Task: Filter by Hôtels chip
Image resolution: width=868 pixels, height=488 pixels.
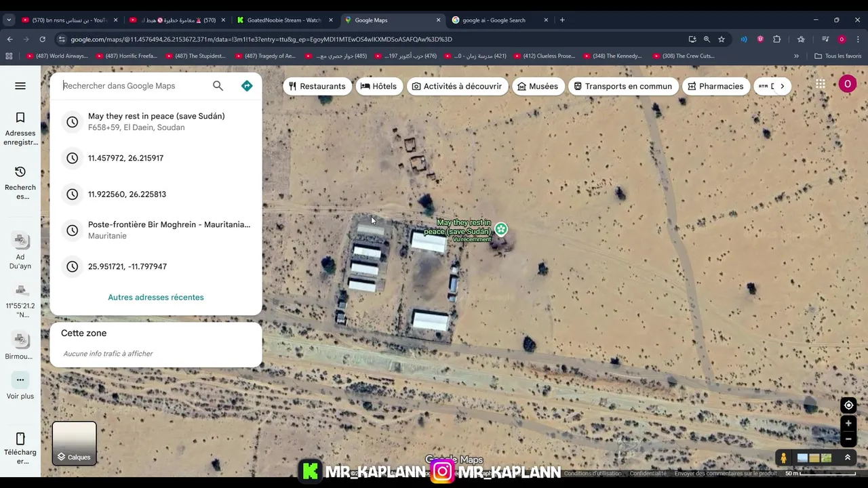Action: click(x=378, y=86)
